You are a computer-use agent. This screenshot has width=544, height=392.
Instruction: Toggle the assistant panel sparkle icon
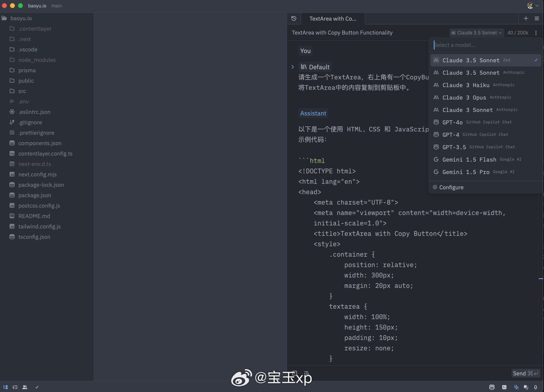516,387
